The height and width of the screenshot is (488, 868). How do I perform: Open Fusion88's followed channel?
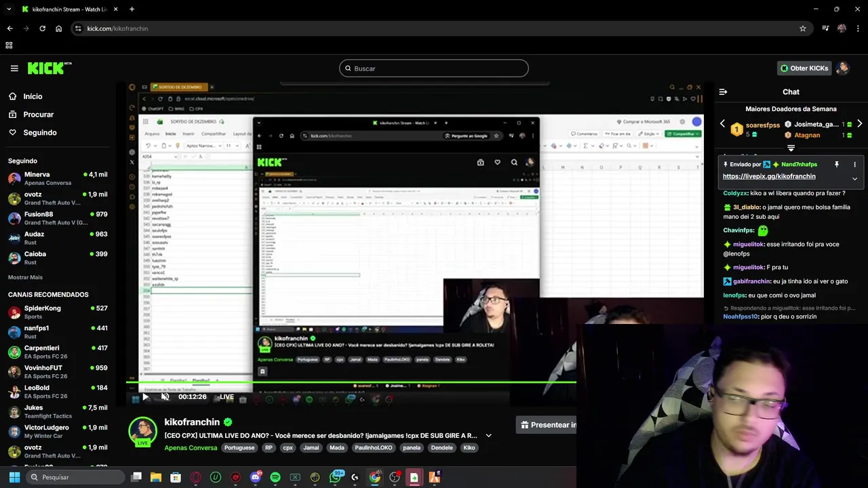(x=58, y=218)
